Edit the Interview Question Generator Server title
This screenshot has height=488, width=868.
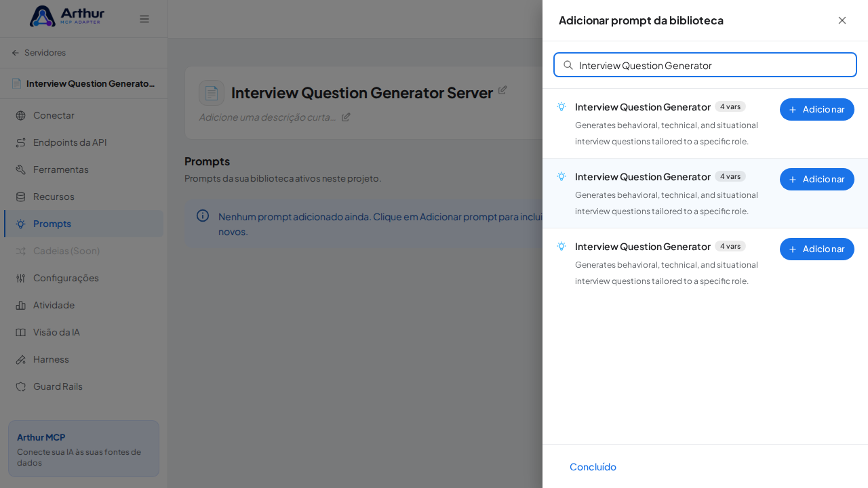tap(502, 89)
